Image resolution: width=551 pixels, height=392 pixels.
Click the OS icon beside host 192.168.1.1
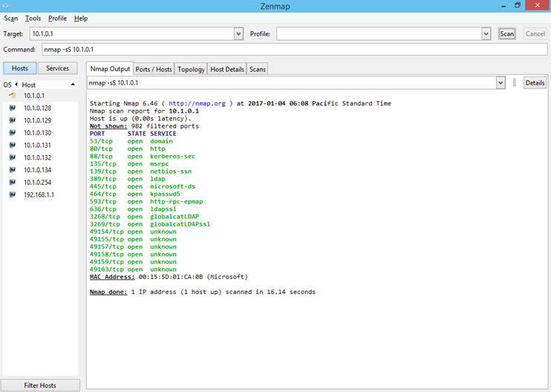tap(13, 195)
